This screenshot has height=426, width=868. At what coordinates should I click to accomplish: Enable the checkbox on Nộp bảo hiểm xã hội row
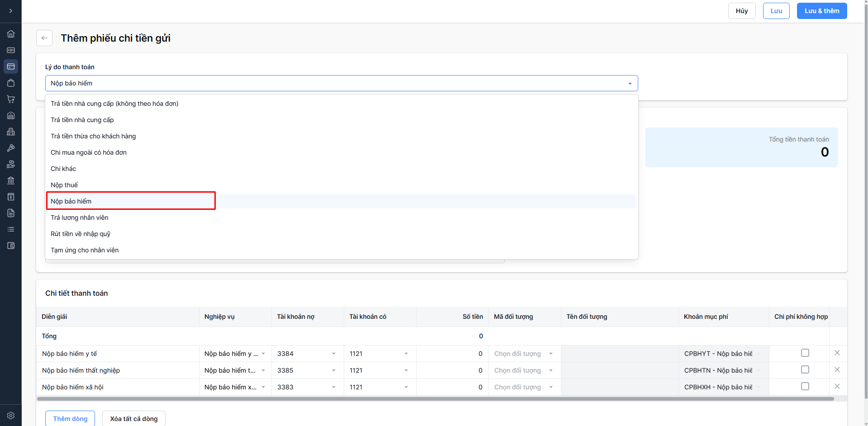tap(805, 386)
